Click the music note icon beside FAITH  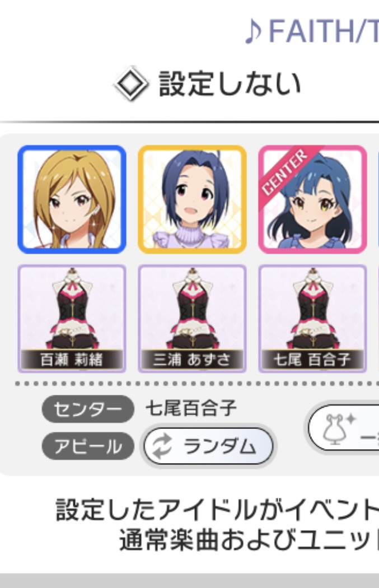(x=254, y=31)
